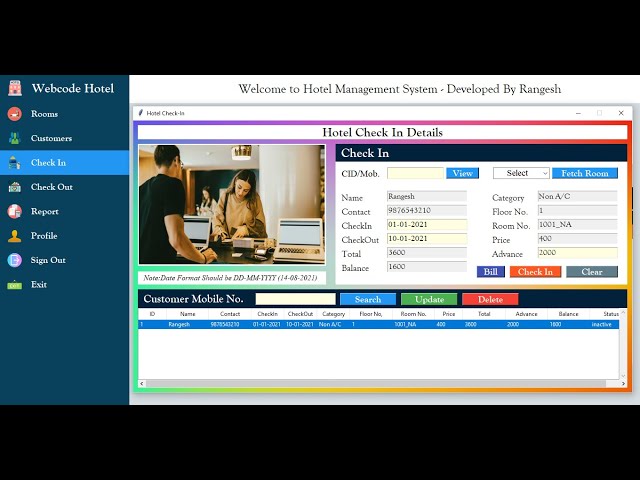Click the Balance field showing 1600

pos(427,267)
